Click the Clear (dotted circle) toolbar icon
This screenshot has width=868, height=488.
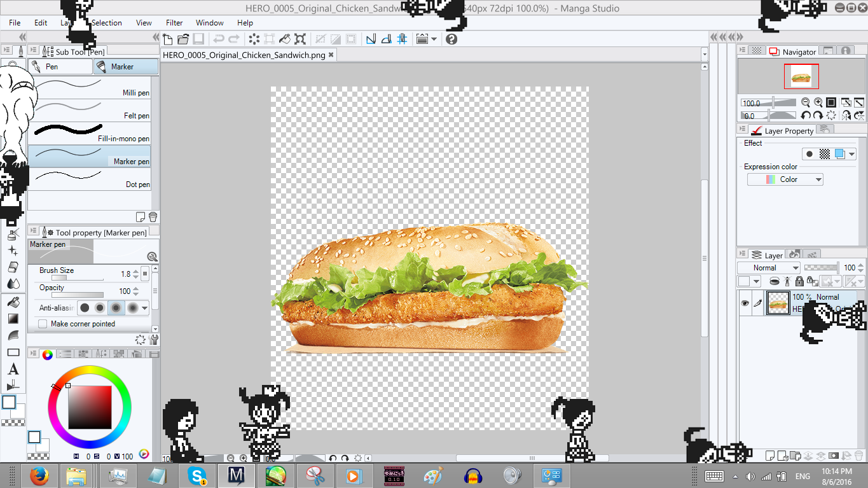[254, 39]
